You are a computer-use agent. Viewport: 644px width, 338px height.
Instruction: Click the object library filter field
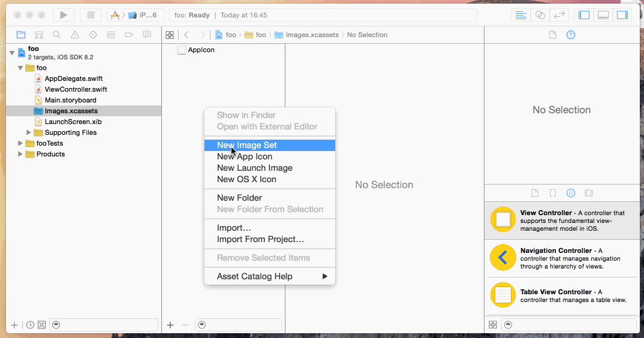click(x=569, y=325)
